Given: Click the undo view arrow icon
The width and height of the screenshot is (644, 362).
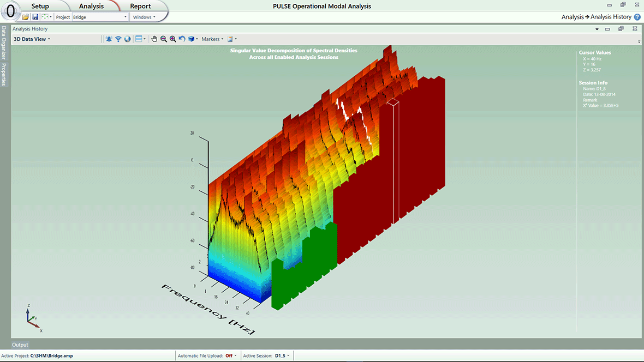Looking at the screenshot, I should [x=182, y=39].
